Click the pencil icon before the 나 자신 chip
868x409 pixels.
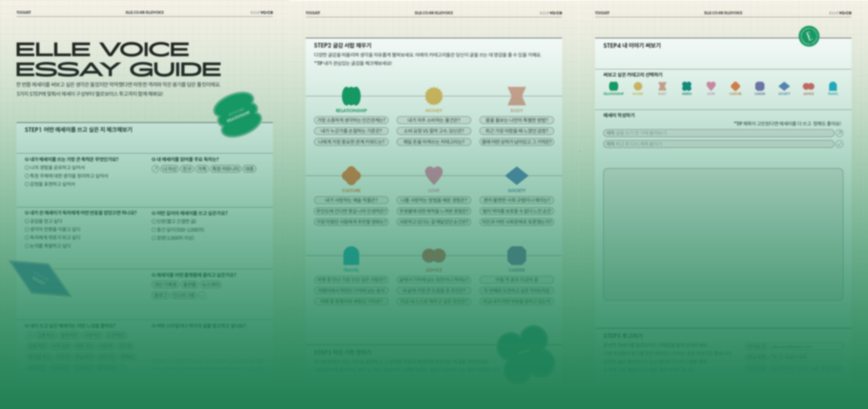(x=155, y=169)
